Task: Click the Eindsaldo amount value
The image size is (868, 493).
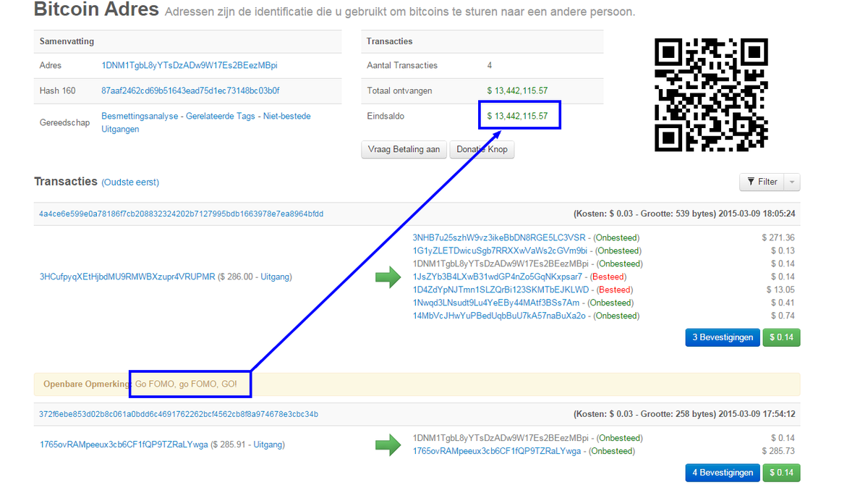Action: (517, 116)
